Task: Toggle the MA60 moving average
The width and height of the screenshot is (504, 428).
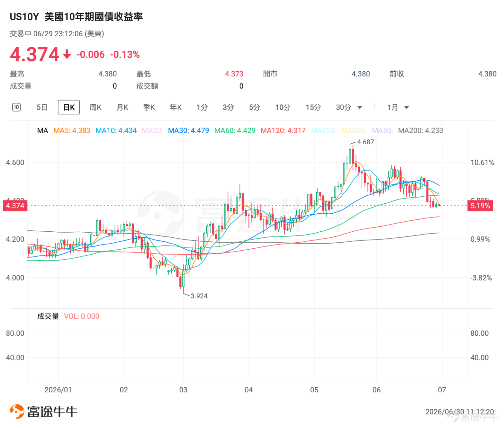Action: point(235,130)
